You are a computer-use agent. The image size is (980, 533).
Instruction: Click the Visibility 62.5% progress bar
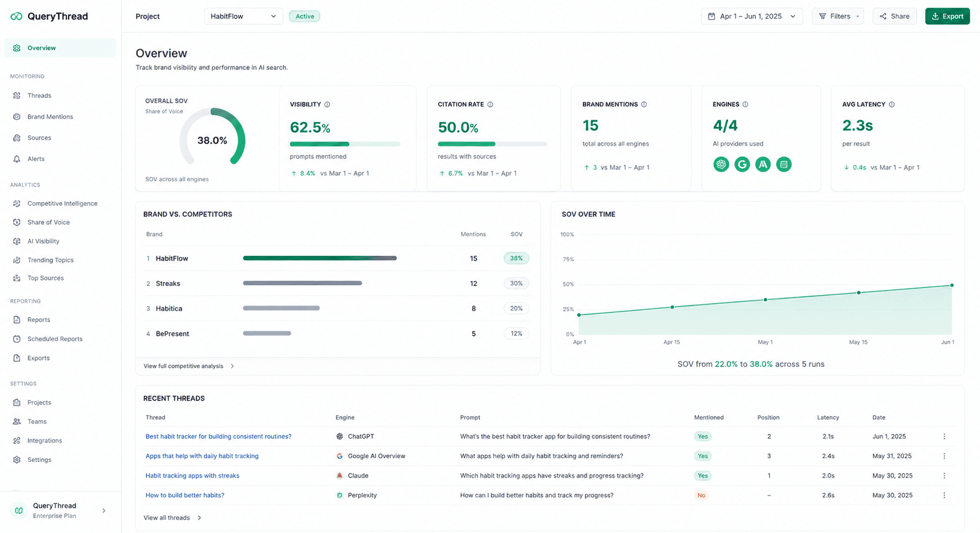(x=345, y=144)
